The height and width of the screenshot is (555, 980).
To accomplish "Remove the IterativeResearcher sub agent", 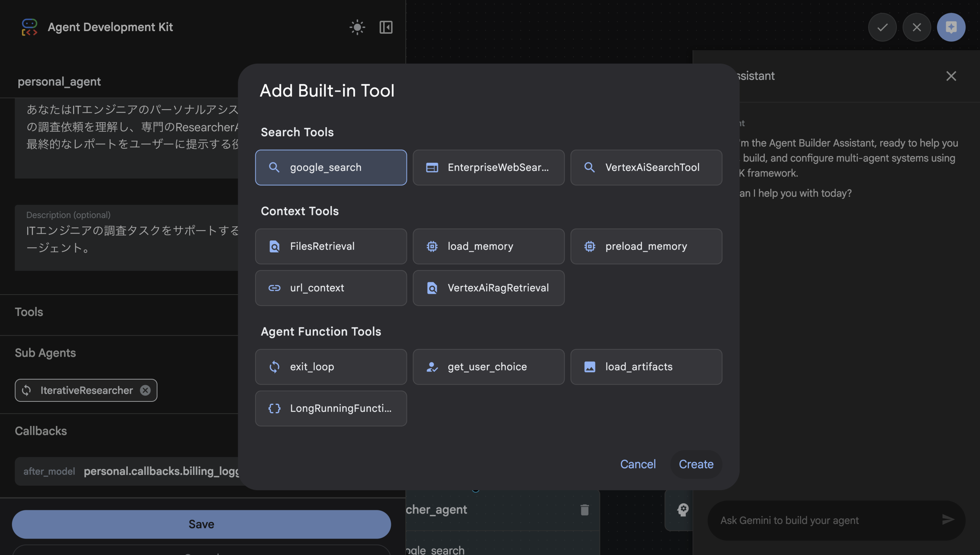I will tap(145, 390).
